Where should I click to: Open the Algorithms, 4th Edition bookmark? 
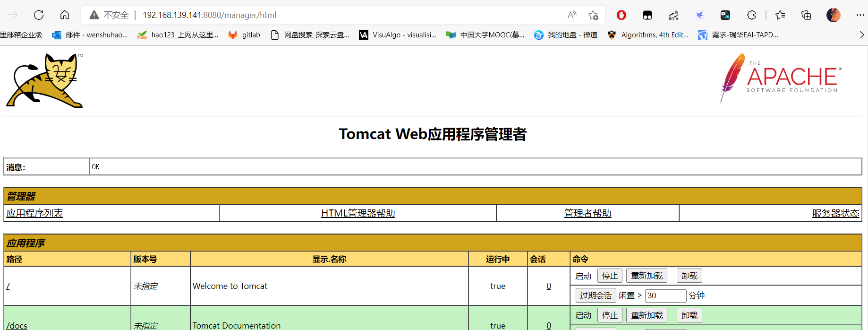pos(648,35)
